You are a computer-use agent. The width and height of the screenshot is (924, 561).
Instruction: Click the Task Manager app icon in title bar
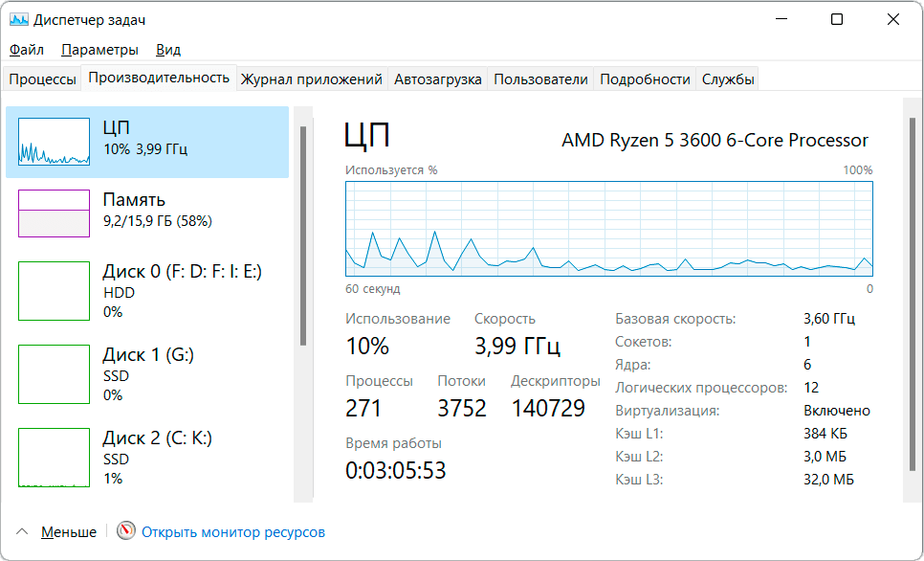point(19,19)
